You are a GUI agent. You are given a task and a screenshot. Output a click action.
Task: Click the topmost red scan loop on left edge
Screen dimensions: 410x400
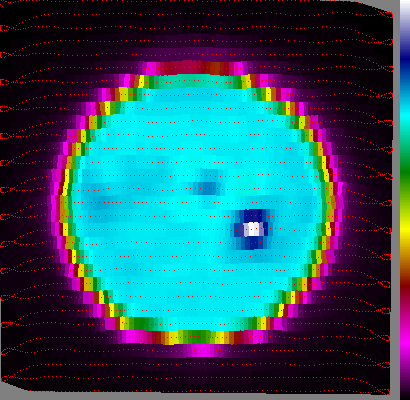click(5, 29)
